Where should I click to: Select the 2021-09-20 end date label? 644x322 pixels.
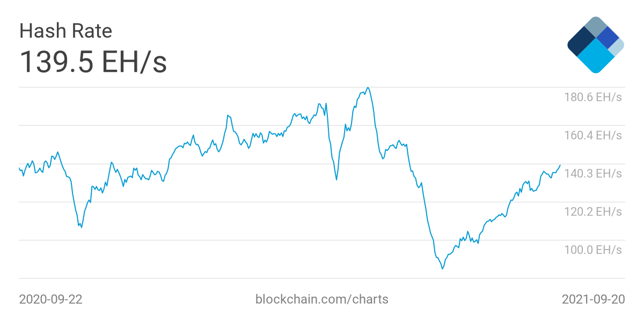coord(593,299)
